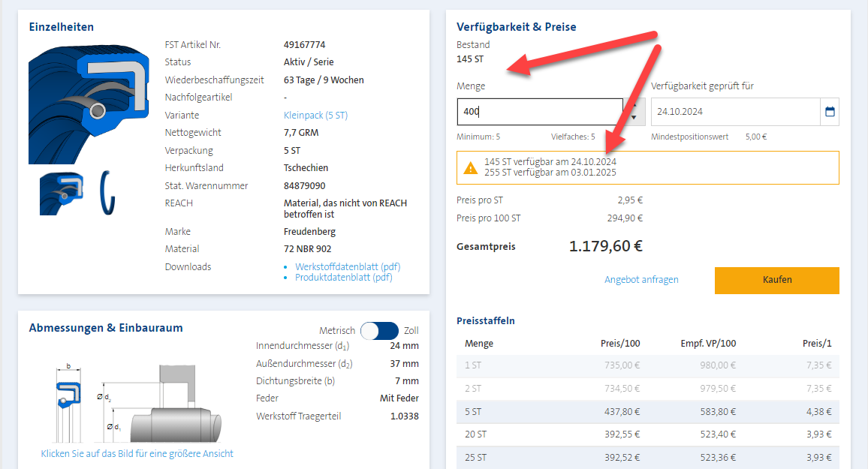The width and height of the screenshot is (868, 469).
Task: Select the blue ring thumbnail image
Action: click(108, 192)
